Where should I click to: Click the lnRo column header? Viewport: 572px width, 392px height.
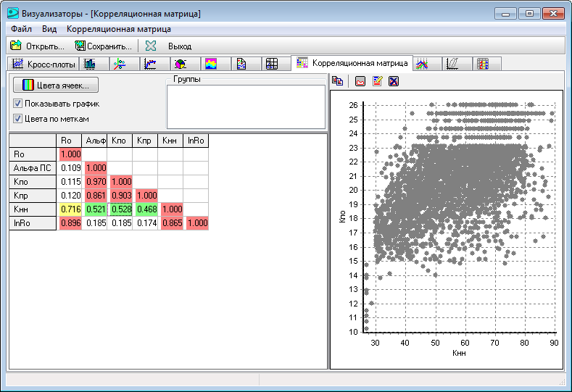[196, 141]
